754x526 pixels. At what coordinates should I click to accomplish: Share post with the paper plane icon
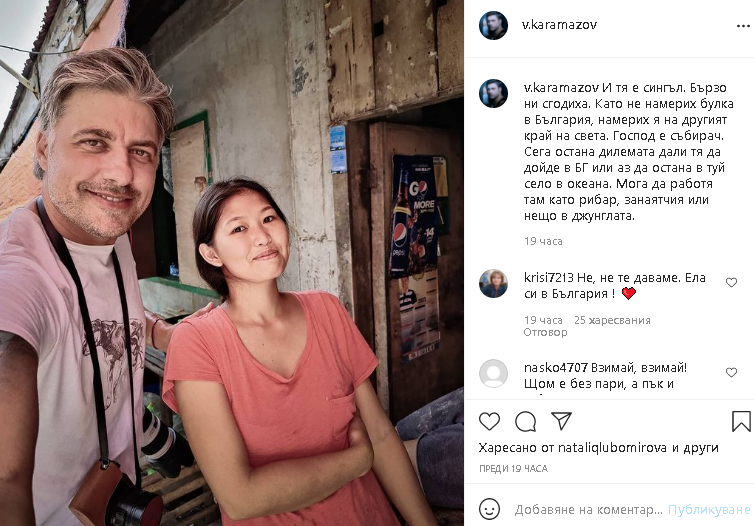561,421
